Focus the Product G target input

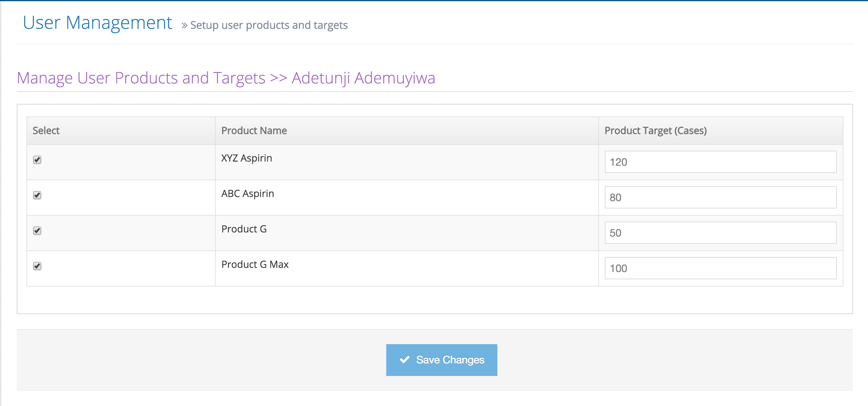pyautogui.click(x=720, y=233)
